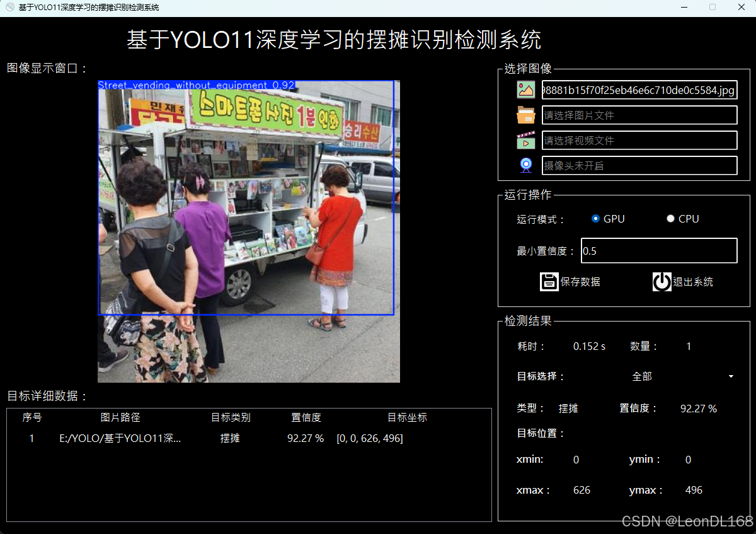Select table cell E:/YOLO/基于YOLO11深...
The height and width of the screenshot is (534, 756).
120,438
